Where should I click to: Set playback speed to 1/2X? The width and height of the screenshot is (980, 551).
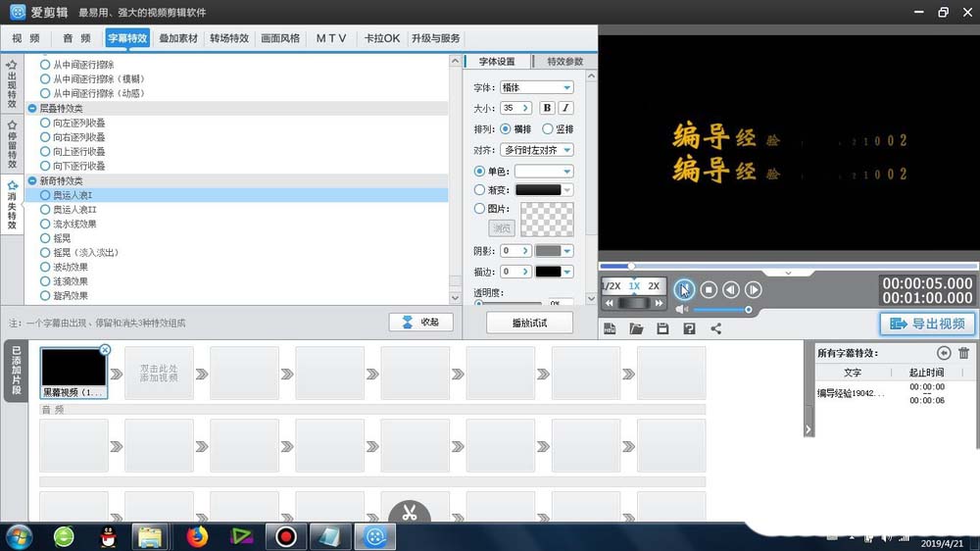(x=612, y=286)
